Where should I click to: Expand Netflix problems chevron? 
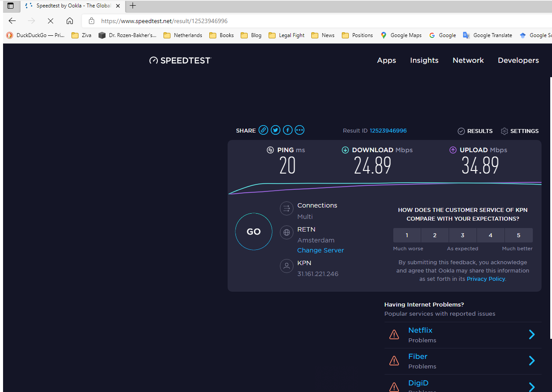pyautogui.click(x=532, y=334)
